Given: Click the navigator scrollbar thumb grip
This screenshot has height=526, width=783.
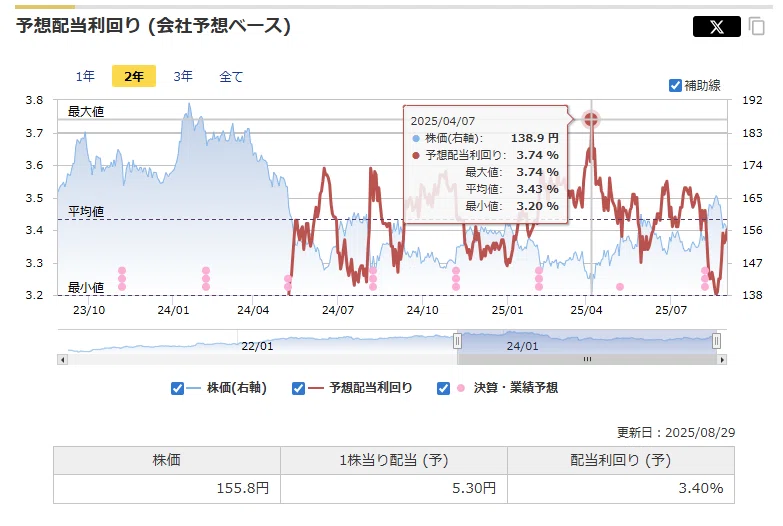Looking at the screenshot, I should [587, 360].
